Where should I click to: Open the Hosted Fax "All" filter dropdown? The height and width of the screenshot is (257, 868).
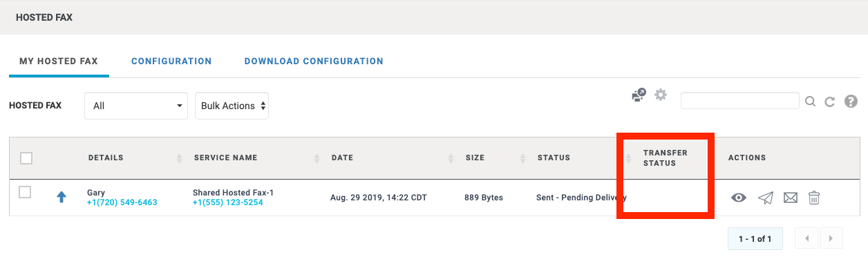(136, 106)
